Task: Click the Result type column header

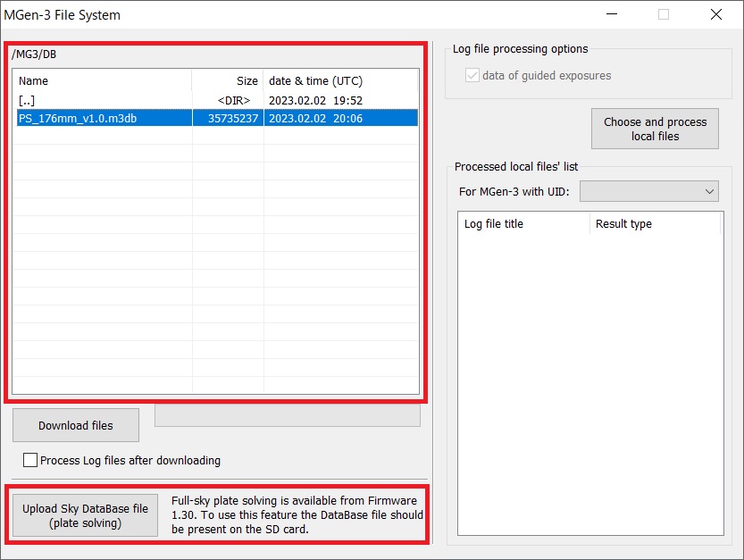Action: click(655, 223)
